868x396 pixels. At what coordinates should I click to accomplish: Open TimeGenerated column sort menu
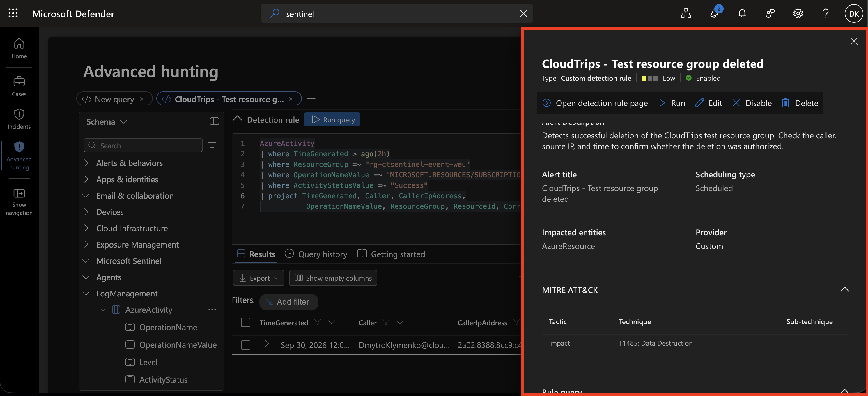(332, 322)
